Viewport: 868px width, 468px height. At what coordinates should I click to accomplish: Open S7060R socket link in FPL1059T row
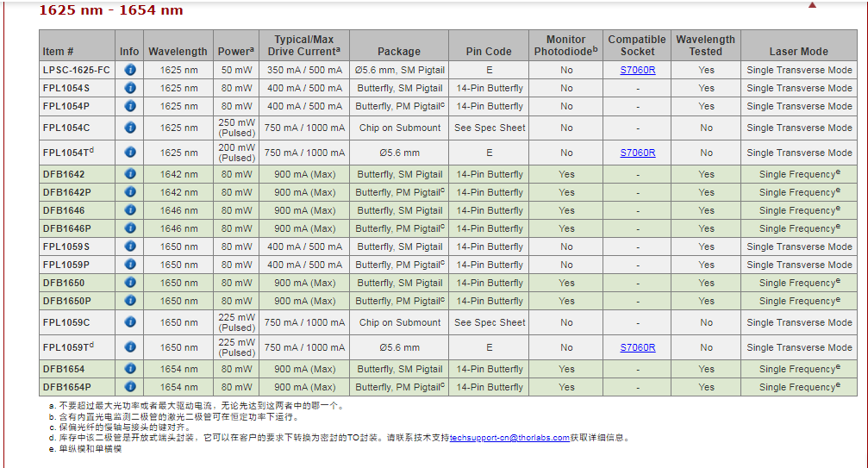pyautogui.click(x=637, y=347)
